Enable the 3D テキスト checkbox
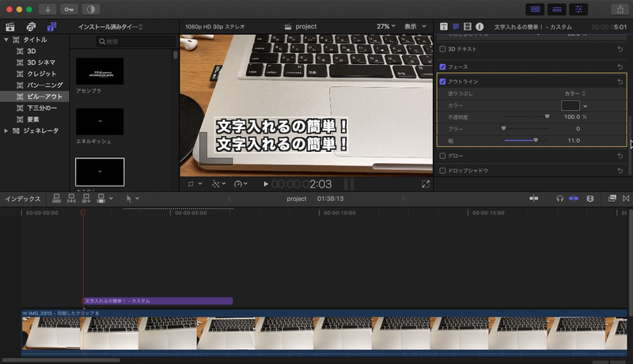This screenshot has width=633, height=364. [x=442, y=49]
